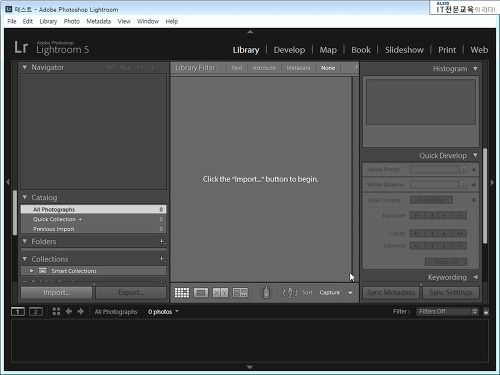Viewport: 500px width, 375px height.
Task: Open the Saved Preset dropdown
Action: tap(439, 170)
